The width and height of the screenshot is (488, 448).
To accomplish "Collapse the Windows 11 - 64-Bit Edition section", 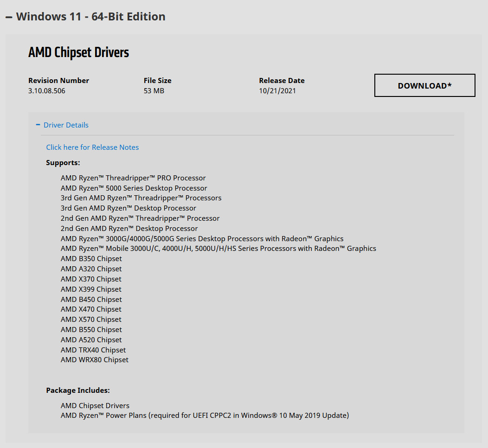I will coord(85,17).
